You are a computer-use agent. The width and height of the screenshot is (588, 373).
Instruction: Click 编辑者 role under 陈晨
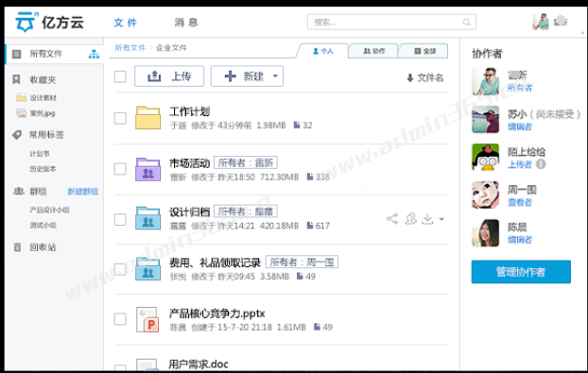click(520, 240)
